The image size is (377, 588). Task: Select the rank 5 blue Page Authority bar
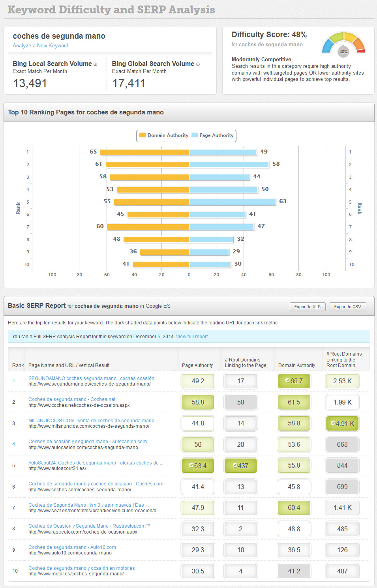click(x=232, y=202)
